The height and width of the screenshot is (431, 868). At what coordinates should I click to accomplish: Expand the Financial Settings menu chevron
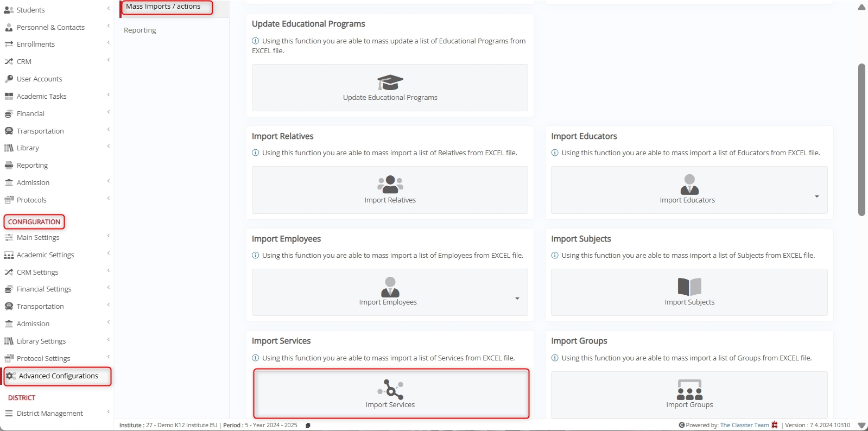click(109, 288)
